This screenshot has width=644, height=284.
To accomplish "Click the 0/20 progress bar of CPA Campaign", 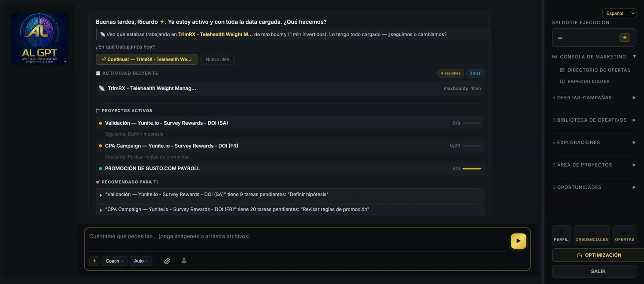I will click(x=472, y=146).
